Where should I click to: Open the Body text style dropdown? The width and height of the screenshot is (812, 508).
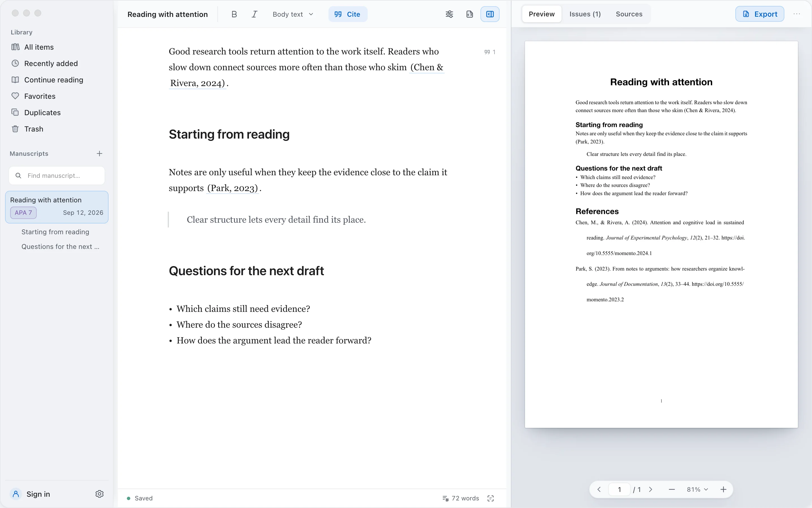pyautogui.click(x=293, y=14)
